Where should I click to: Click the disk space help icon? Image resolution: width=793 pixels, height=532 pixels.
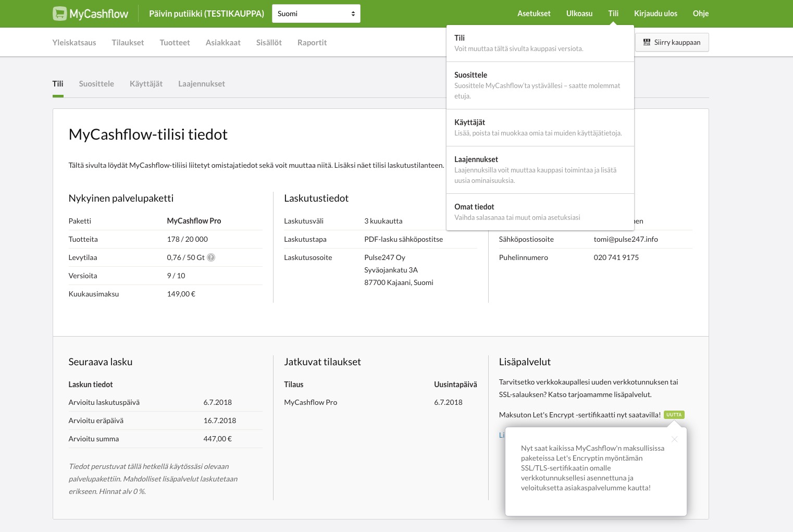point(211,257)
